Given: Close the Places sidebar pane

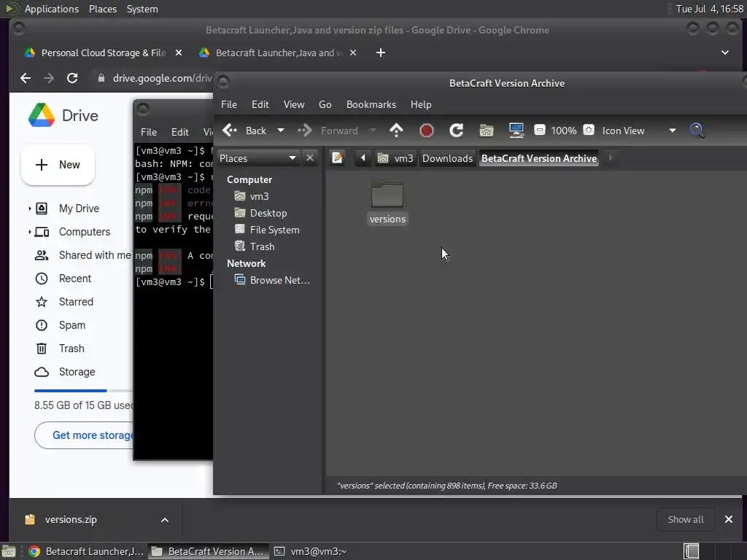Looking at the screenshot, I should click(x=310, y=158).
